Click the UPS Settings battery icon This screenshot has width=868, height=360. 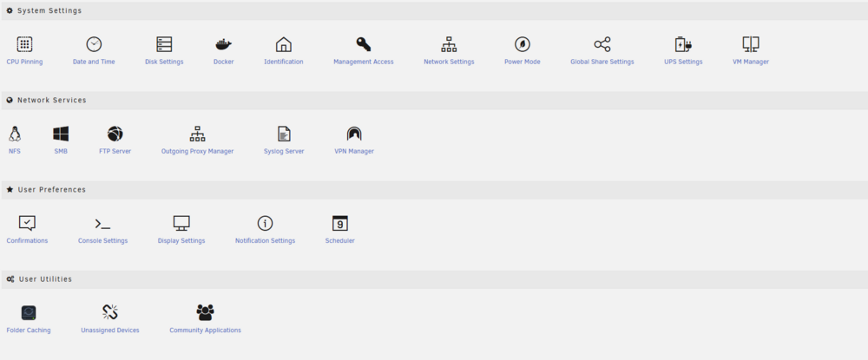683,44
